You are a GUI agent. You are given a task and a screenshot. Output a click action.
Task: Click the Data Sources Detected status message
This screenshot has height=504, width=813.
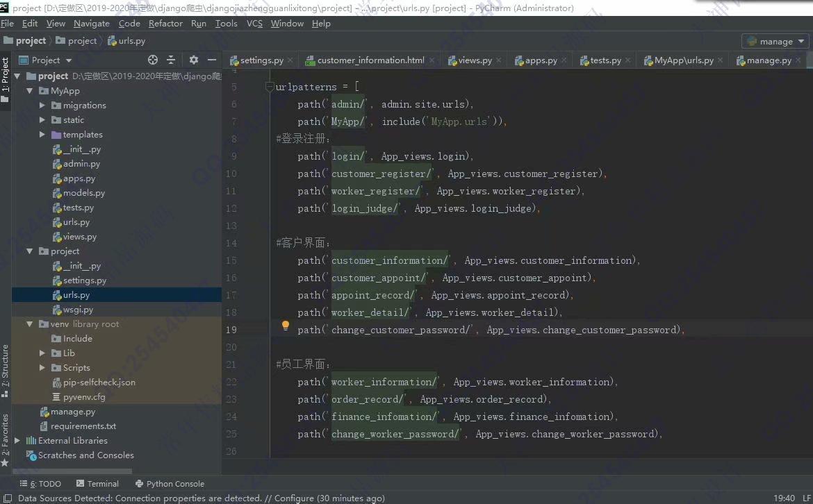click(x=202, y=498)
